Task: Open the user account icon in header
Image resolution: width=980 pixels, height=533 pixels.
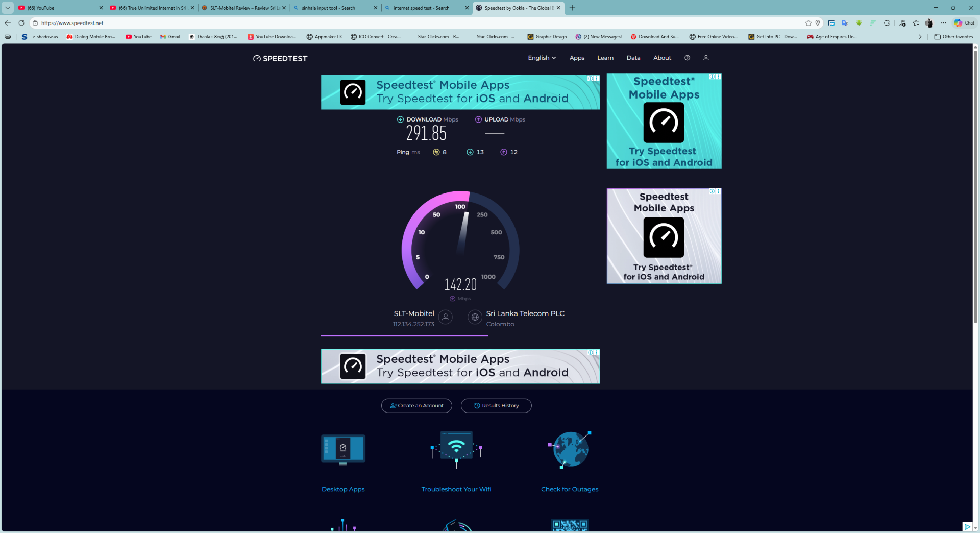Action: click(706, 58)
